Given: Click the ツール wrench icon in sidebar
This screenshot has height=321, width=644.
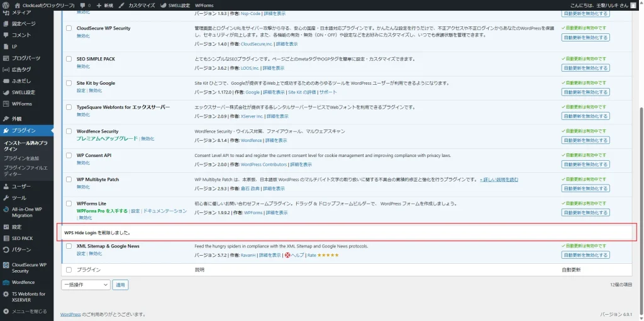Looking at the screenshot, I should point(6,198).
